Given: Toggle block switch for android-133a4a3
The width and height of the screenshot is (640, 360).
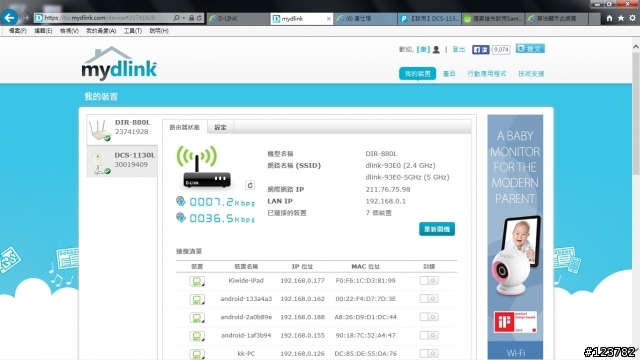Looking at the screenshot, I should (429, 299).
